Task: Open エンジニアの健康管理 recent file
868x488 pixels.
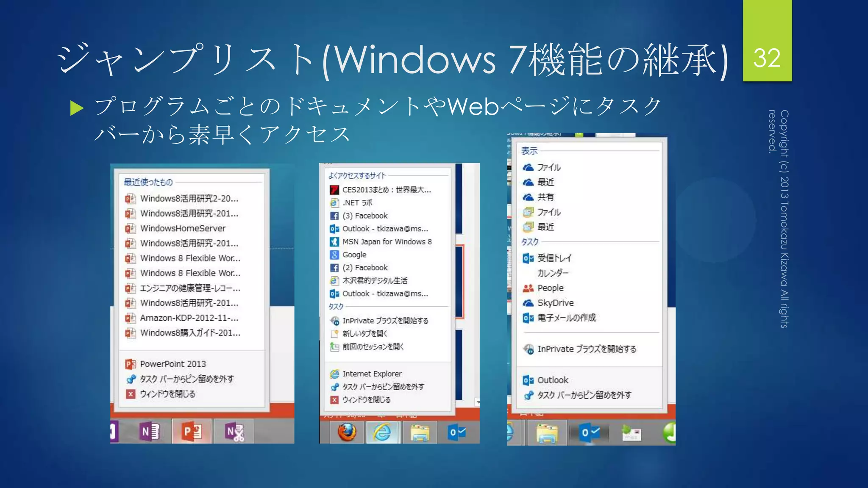Action: pos(191,288)
